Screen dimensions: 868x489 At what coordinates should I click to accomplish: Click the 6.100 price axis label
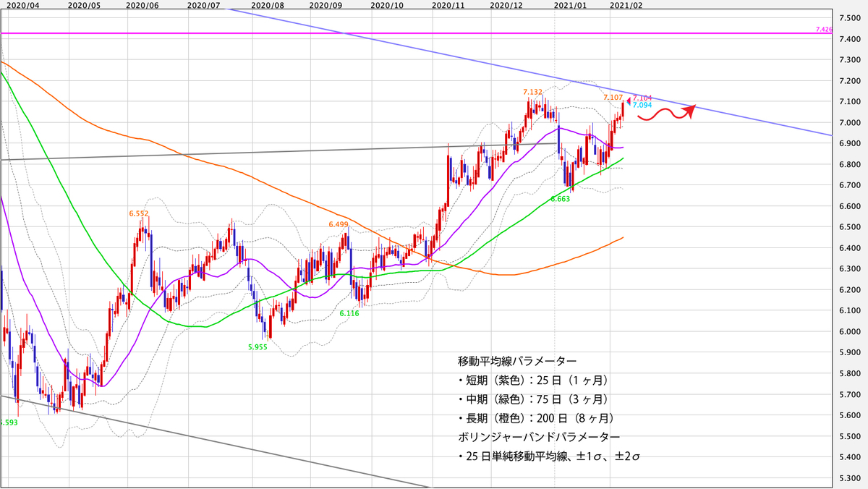point(849,311)
